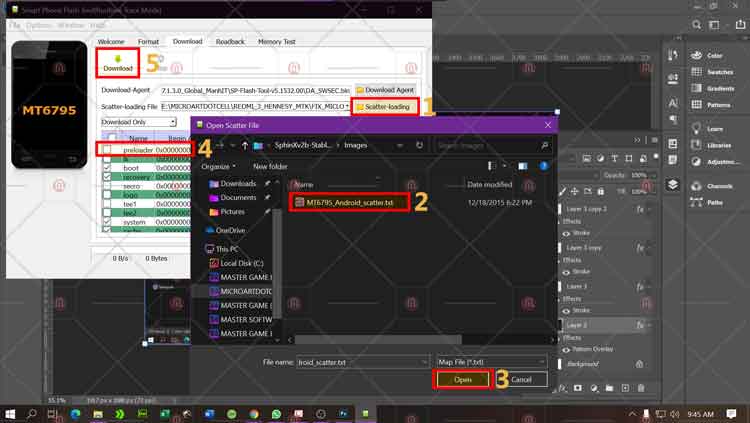
Task: Click New folder in file dialog
Action: [270, 167]
